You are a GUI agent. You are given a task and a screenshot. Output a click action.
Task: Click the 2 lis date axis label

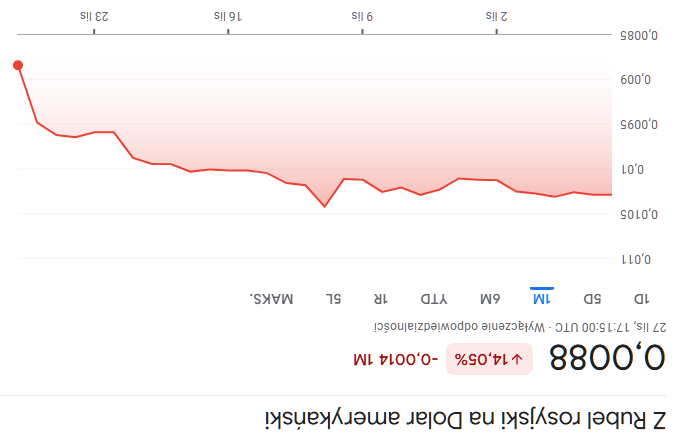point(497,16)
